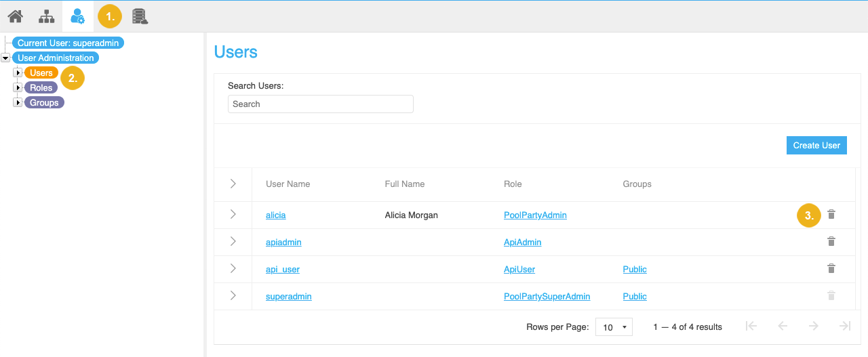Click the Create User button
The width and height of the screenshot is (868, 357).
pos(816,146)
